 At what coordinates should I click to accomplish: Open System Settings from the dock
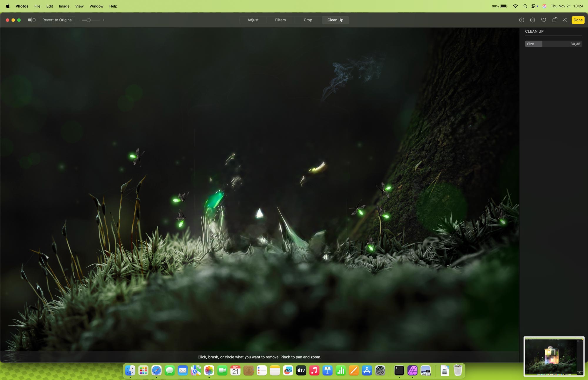coord(380,370)
